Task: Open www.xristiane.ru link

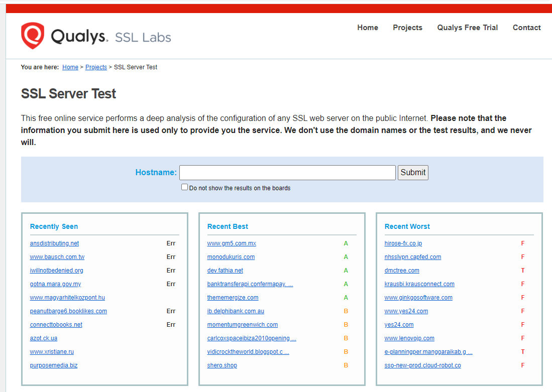Action: pyautogui.click(x=52, y=351)
